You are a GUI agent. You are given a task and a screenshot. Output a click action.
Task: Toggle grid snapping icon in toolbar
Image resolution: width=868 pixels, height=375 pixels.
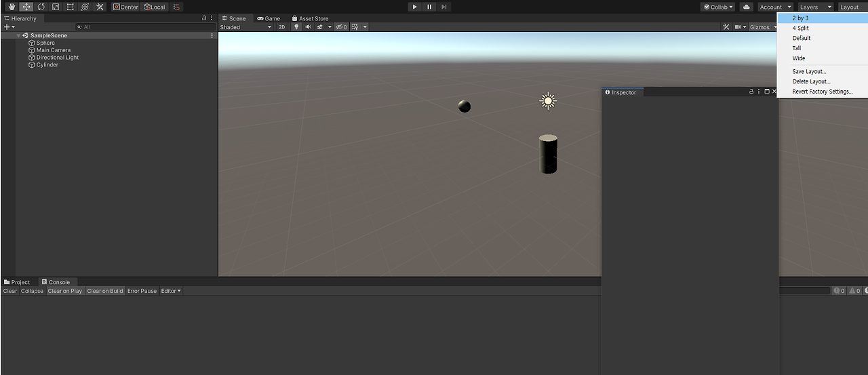tap(177, 7)
